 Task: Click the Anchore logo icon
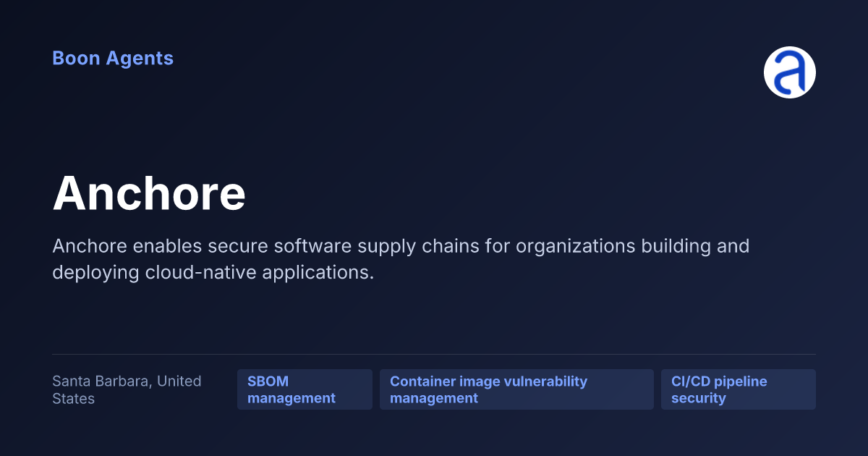coord(790,72)
